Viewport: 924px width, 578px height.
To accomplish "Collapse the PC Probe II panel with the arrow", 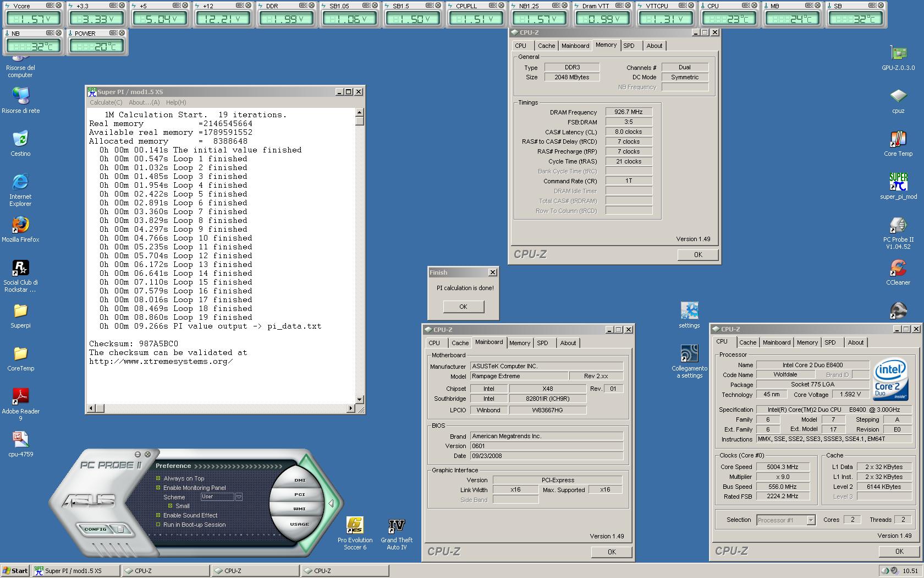I will tap(331, 503).
